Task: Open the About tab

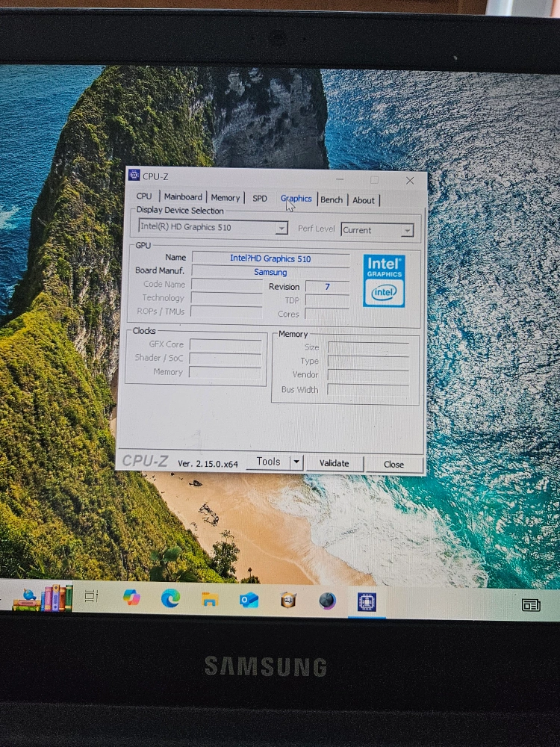Action: 364,200
